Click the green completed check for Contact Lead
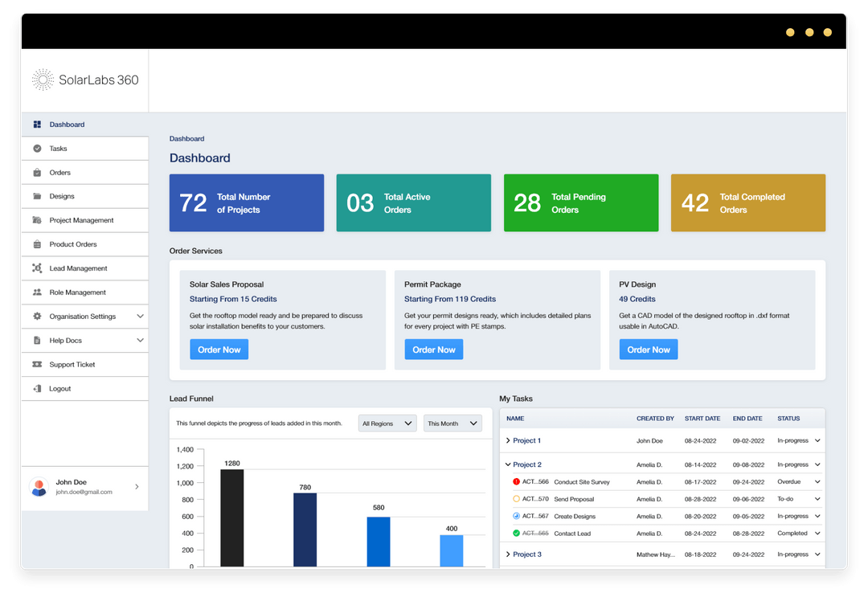 tap(516, 534)
